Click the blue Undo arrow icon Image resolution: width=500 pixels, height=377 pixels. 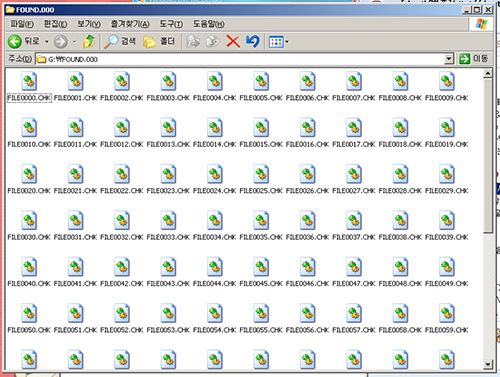(253, 41)
